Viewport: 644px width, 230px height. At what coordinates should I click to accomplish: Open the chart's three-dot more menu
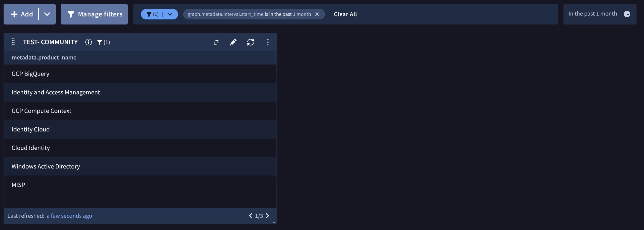click(268, 42)
